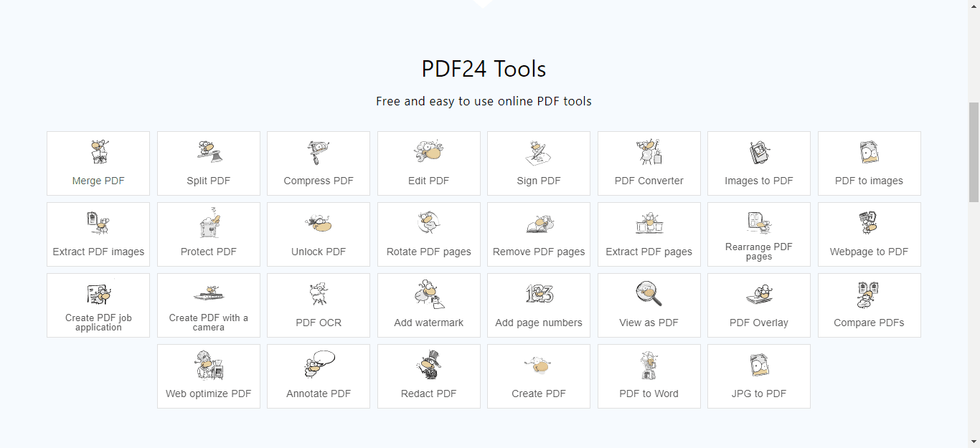The width and height of the screenshot is (980, 448).
Task: Go to the Annotate PDF tool
Action: pyautogui.click(x=319, y=376)
